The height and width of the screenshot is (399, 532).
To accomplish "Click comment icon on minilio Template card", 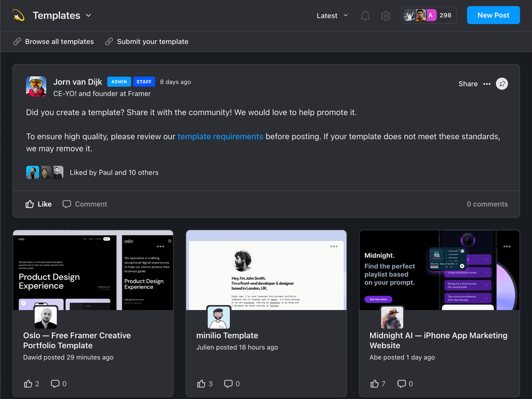I will 228,383.
